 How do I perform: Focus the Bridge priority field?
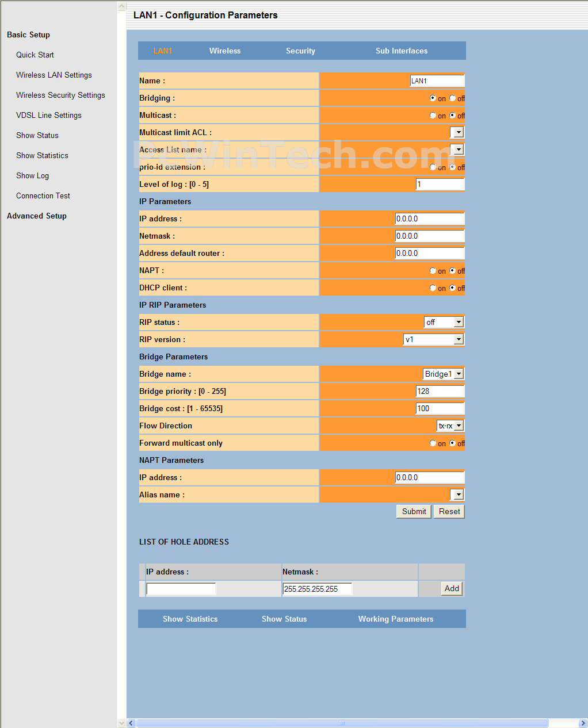coord(440,391)
